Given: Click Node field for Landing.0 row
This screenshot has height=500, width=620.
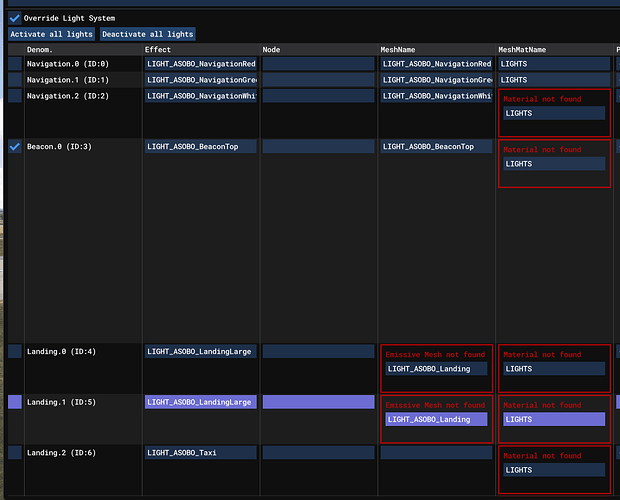Looking at the screenshot, I should click(x=319, y=351).
